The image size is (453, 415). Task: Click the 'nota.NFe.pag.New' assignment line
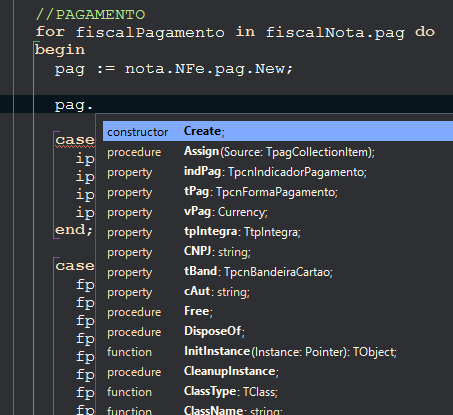[174, 69]
